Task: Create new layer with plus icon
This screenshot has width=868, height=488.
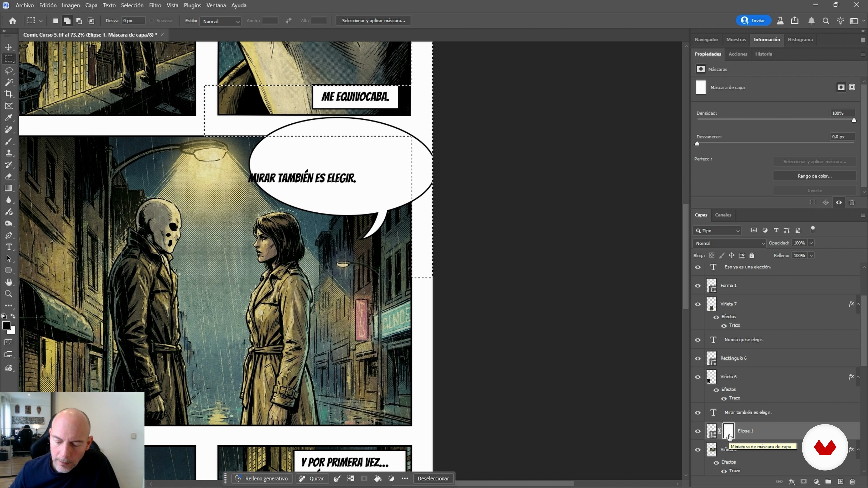Action: 840,482
